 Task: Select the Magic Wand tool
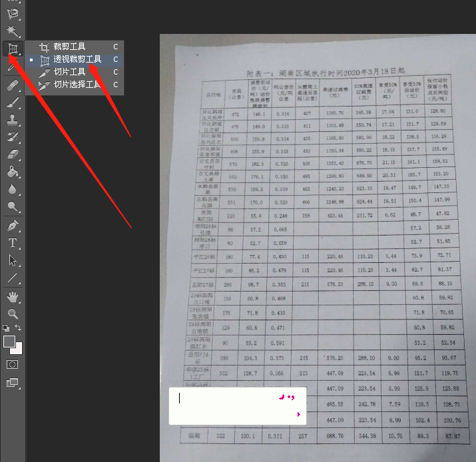click(13, 31)
